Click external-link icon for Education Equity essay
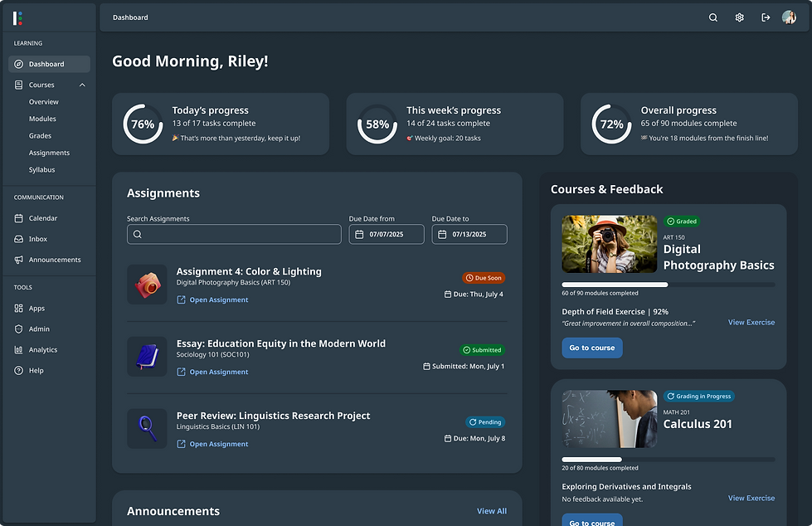The width and height of the screenshot is (812, 526). 182,372
